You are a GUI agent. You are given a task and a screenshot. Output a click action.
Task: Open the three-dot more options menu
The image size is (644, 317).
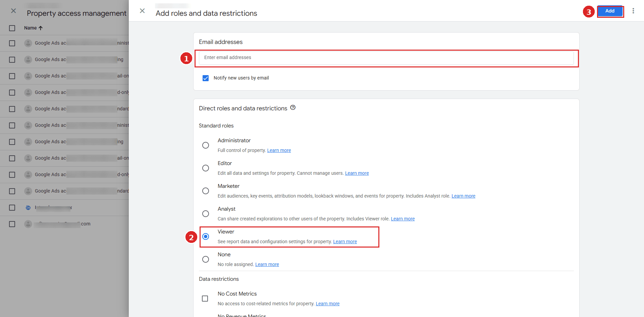coord(633,11)
